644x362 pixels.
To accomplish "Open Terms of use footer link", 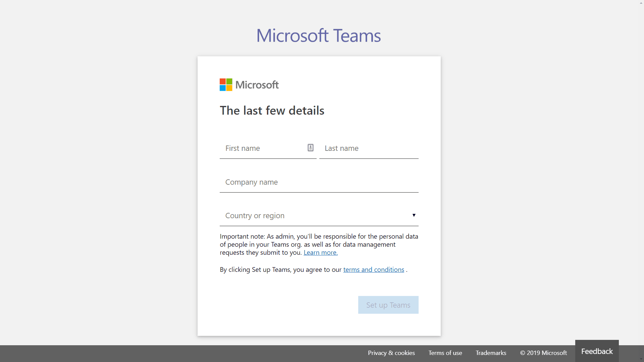I will click(445, 353).
